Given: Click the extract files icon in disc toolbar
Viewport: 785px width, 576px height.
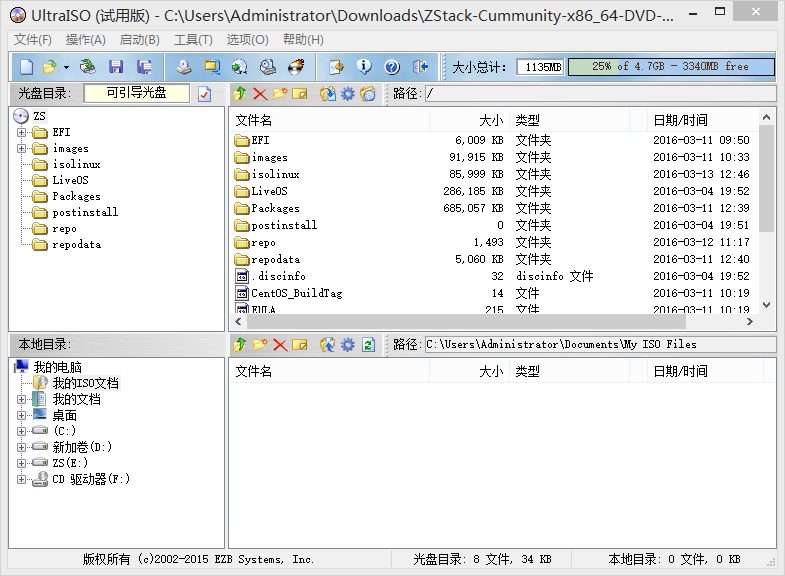Looking at the screenshot, I should click(x=328, y=94).
